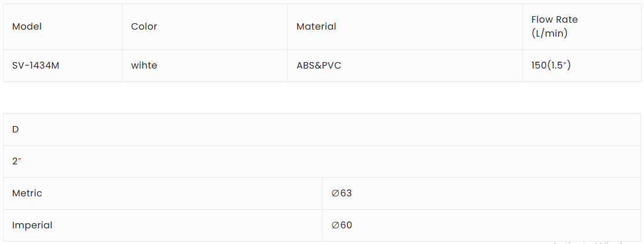Click the Material column header
This screenshot has width=644, height=244.
(316, 26)
